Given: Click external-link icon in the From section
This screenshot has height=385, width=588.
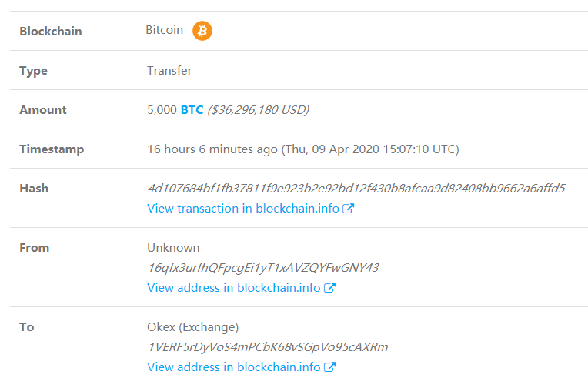Looking at the screenshot, I should pos(329,288).
